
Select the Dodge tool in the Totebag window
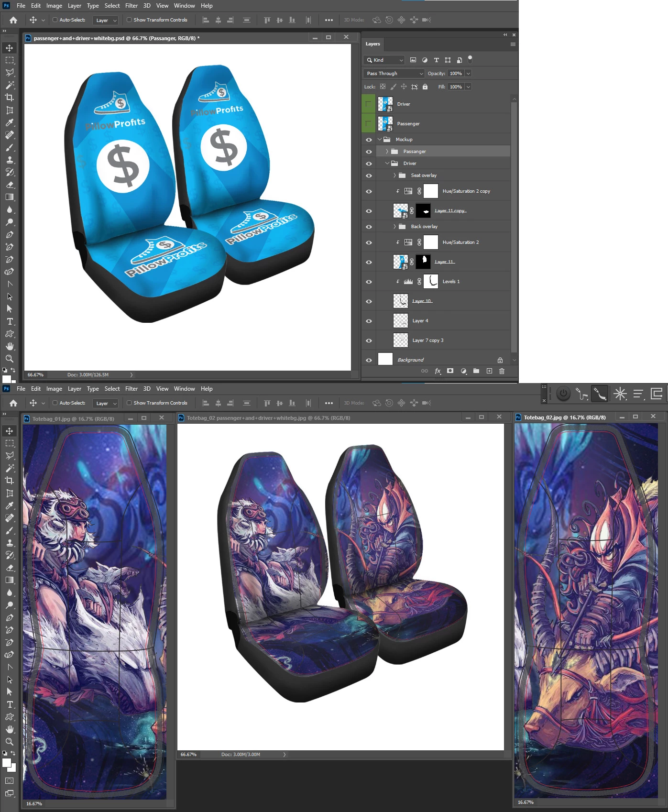point(9,605)
